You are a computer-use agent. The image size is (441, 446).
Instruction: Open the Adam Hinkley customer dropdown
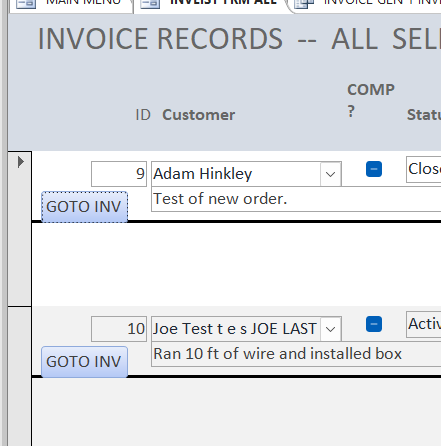pos(330,174)
